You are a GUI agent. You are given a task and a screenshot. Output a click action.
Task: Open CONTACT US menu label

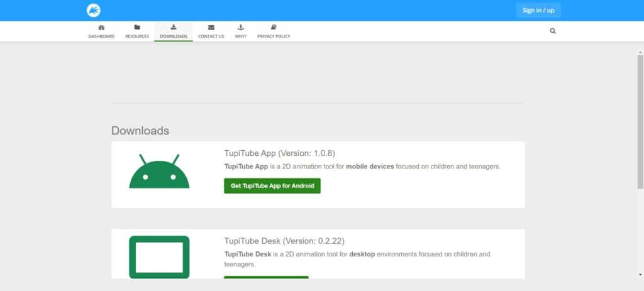click(211, 36)
